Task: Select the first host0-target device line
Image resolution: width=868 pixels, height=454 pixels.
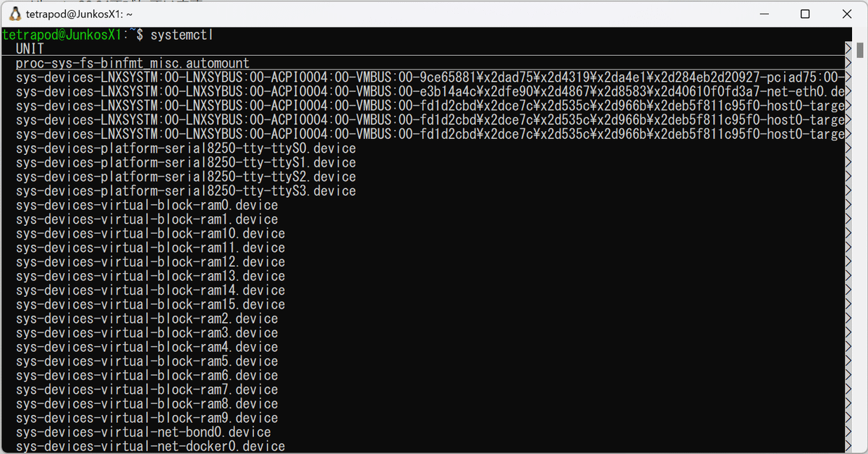Action: tap(289, 105)
